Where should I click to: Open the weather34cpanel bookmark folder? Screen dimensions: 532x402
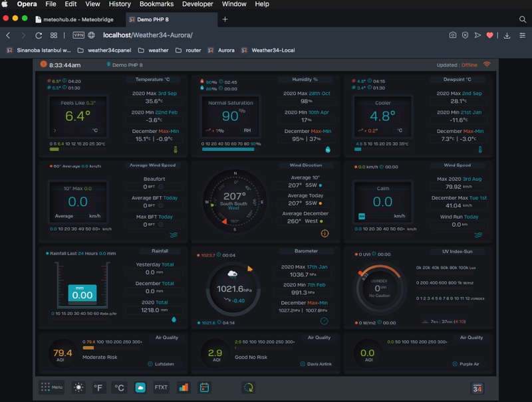(x=104, y=50)
